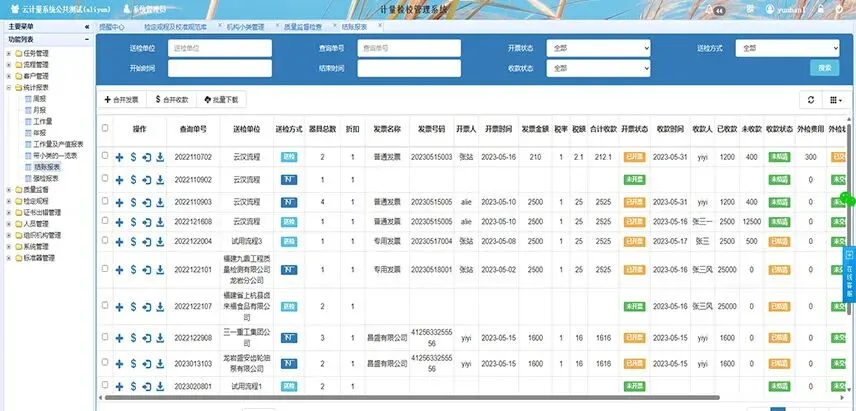Open the 收款状态 dropdown
Screen dimensions: 856x411
click(598, 68)
